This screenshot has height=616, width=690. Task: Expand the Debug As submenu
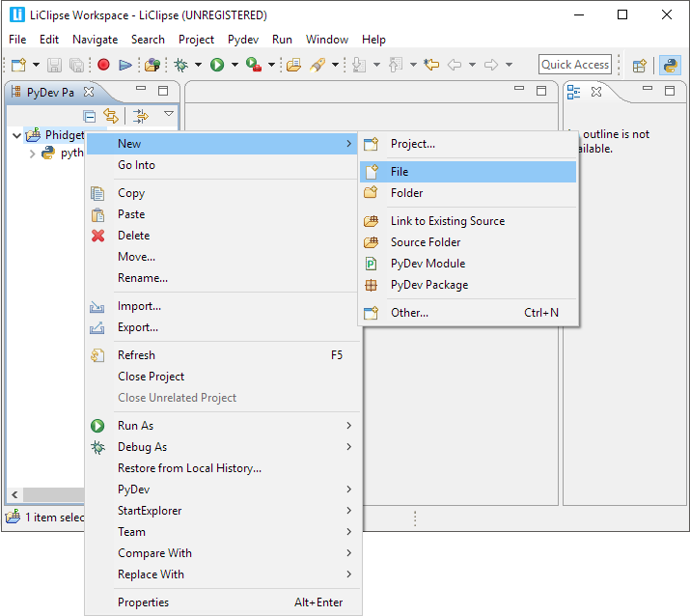click(x=223, y=447)
